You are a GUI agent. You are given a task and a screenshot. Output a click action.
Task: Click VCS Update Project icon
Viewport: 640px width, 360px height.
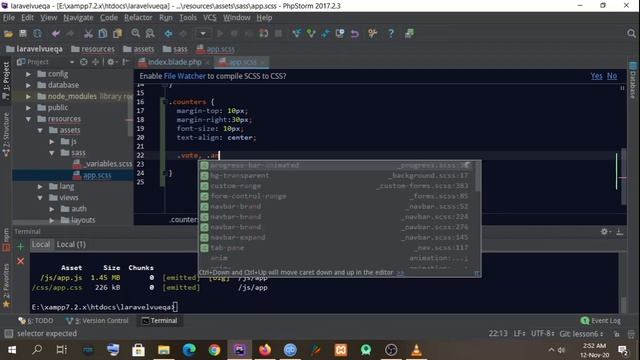pyautogui.click(x=296, y=33)
